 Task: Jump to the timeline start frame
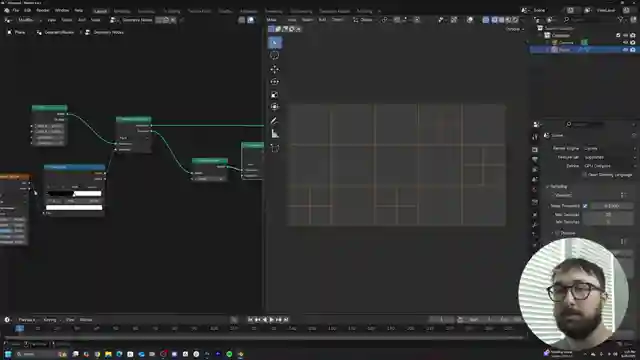tap(250, 320)
